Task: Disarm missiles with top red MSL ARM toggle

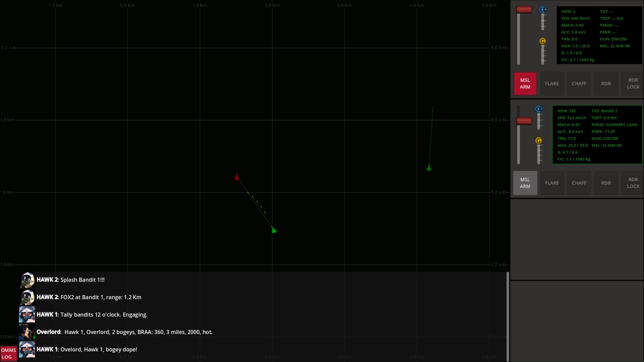Action: pos(525,83)
